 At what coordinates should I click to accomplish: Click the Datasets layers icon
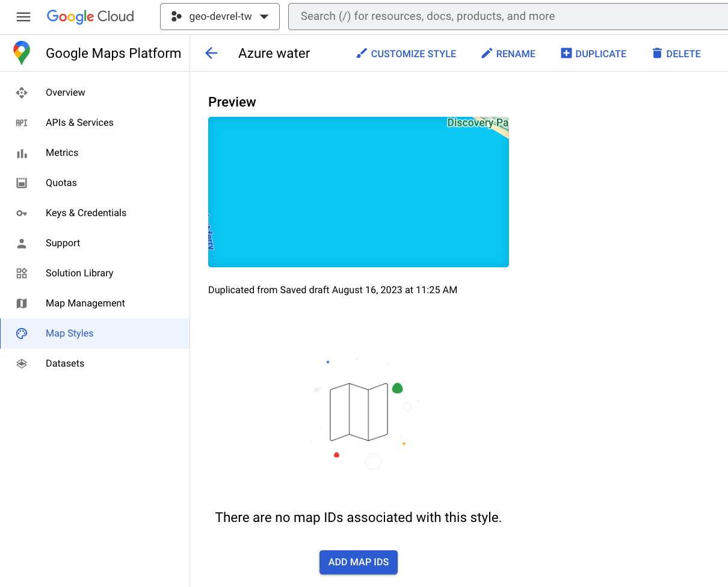tap(22, 363)
